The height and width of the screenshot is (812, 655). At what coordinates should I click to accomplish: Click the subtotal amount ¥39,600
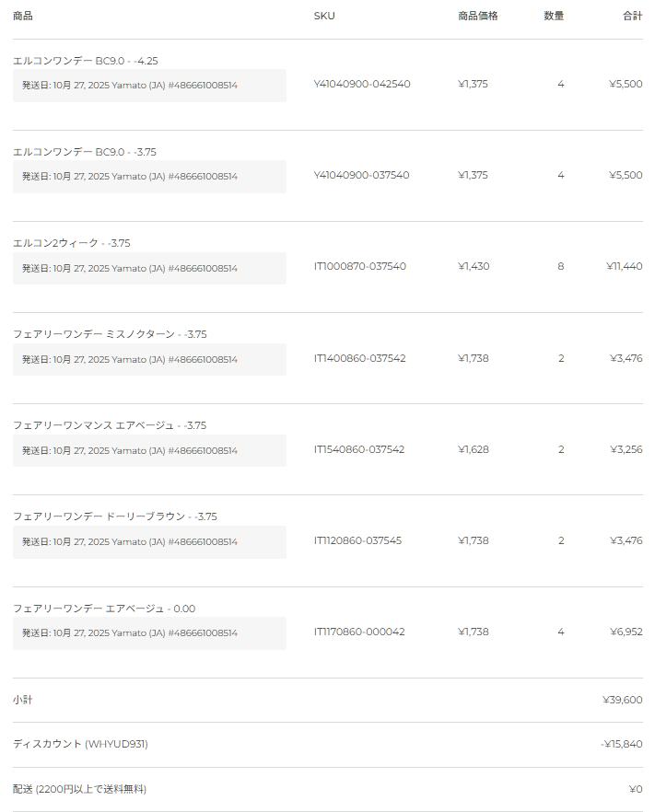622,700
